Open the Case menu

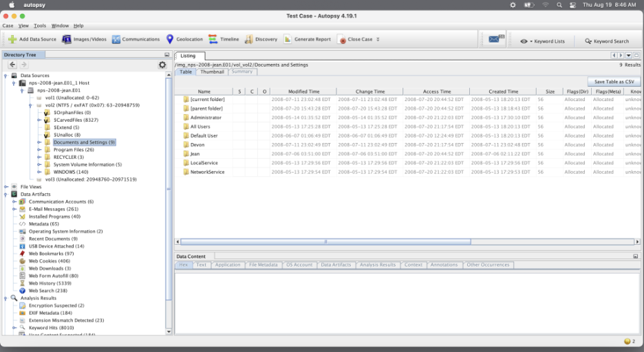click(x=8, y=25)
